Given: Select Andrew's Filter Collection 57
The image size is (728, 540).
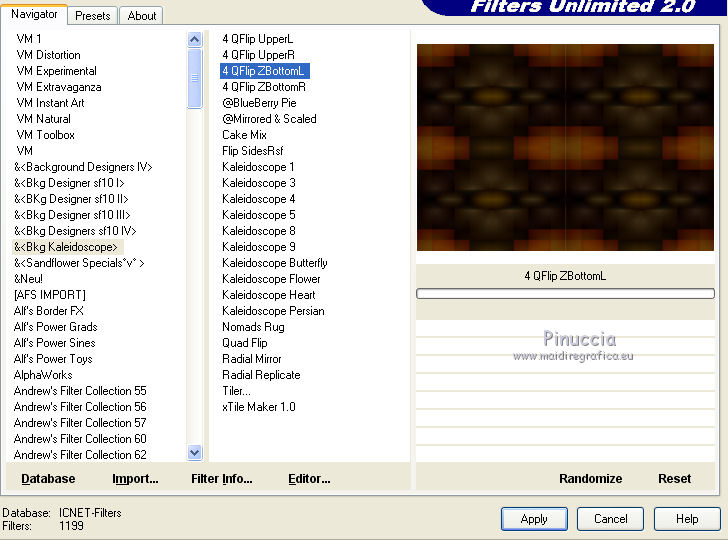Looking at the screenshot, I should 80,423.
